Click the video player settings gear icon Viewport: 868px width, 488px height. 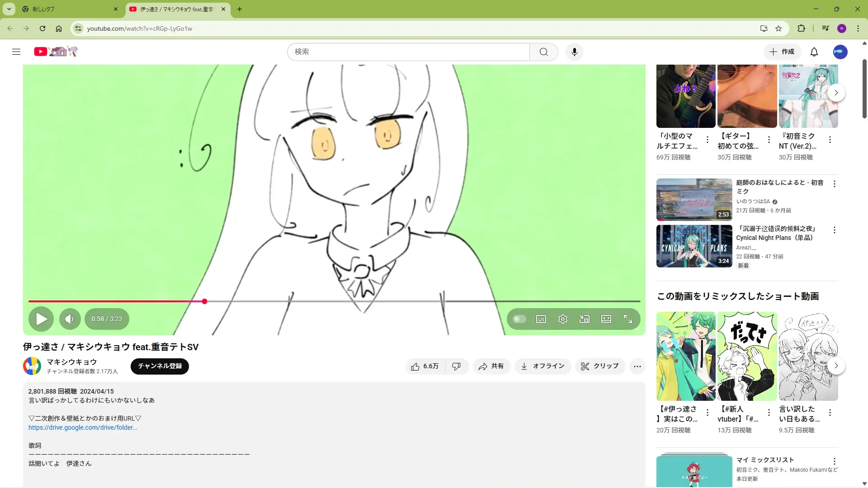click(x=562, y=319)
